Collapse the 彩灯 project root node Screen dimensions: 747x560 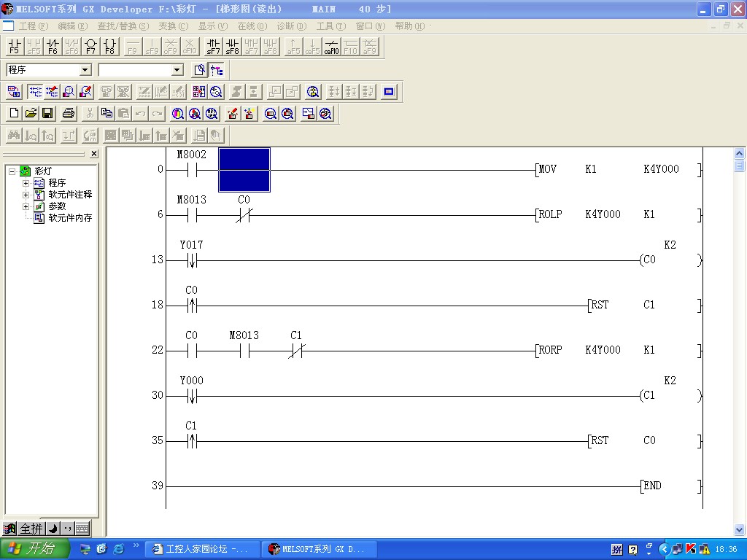[x=12, y=171]
